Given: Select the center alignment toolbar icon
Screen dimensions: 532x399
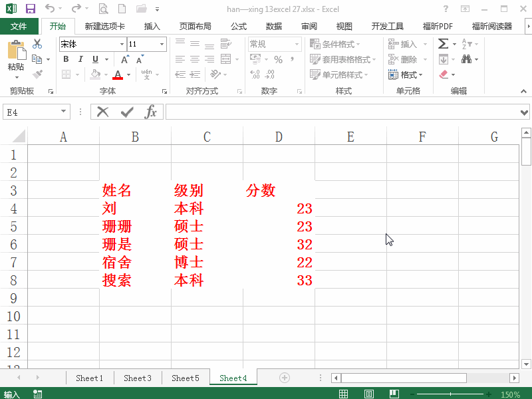Looking at the screenshot, I should (194, 59).
